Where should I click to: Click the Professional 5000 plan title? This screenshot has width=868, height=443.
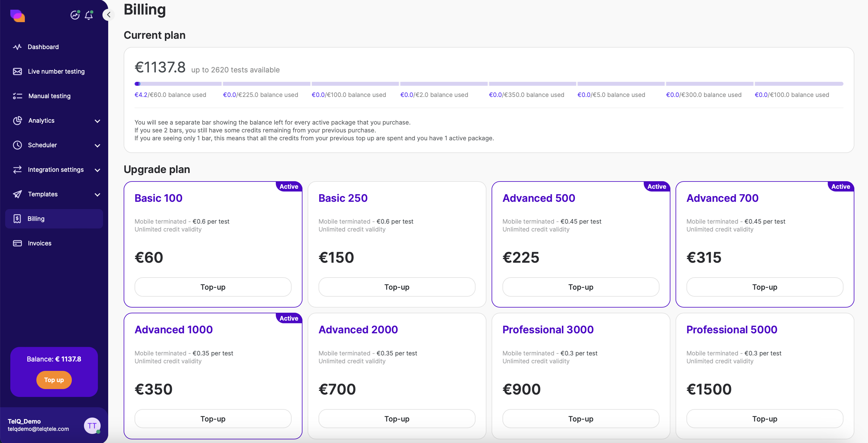732,329
